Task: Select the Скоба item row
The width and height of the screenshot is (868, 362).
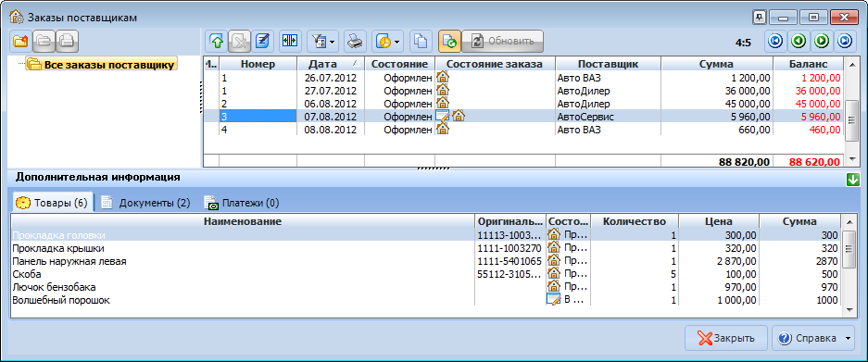Action: (x=425, y=274)
